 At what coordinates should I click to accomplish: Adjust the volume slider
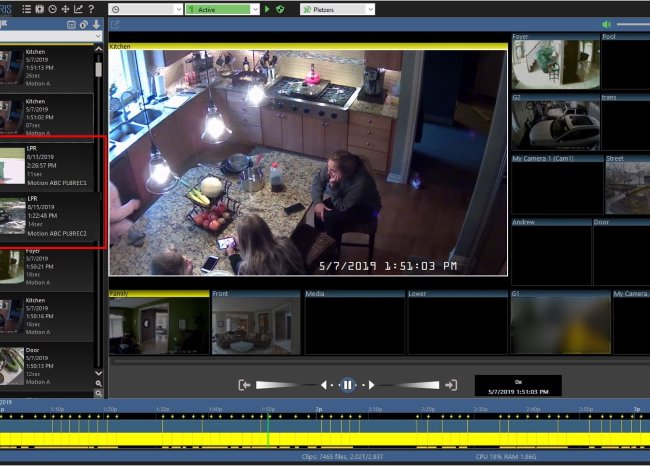click(633, 24)
